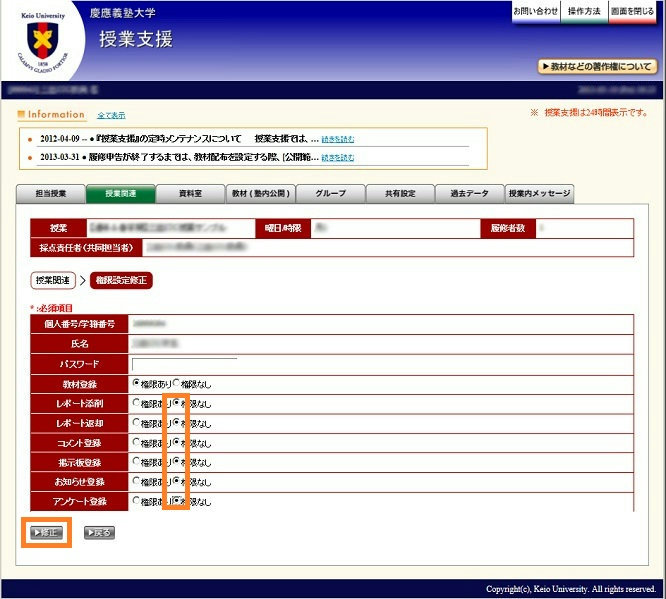Open the 教材（塾内公開）tab
The image size is (666, 599).
point(260,194)
